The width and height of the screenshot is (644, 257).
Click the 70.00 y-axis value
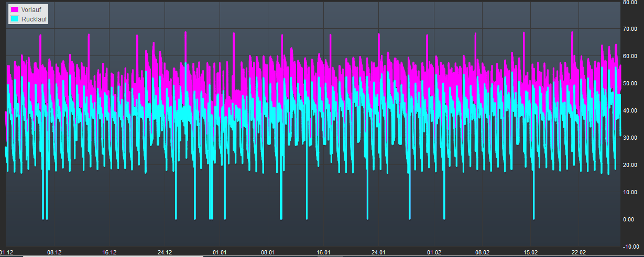629,29
